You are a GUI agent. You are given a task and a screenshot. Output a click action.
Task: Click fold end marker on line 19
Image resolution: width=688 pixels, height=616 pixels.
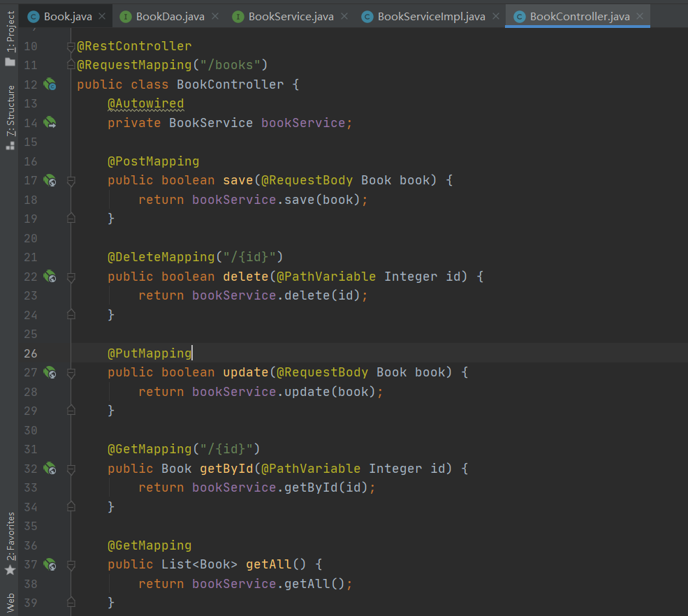pos(71,219)
